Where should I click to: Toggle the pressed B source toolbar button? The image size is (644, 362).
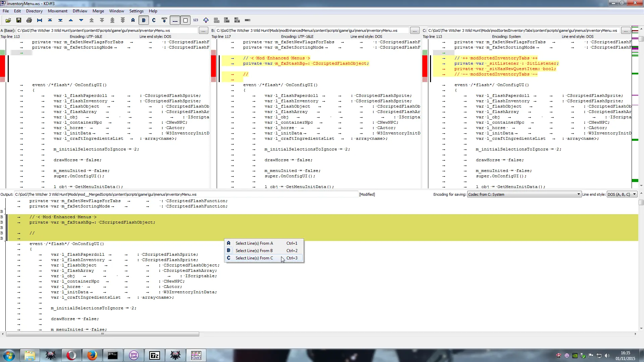(144, 20)
